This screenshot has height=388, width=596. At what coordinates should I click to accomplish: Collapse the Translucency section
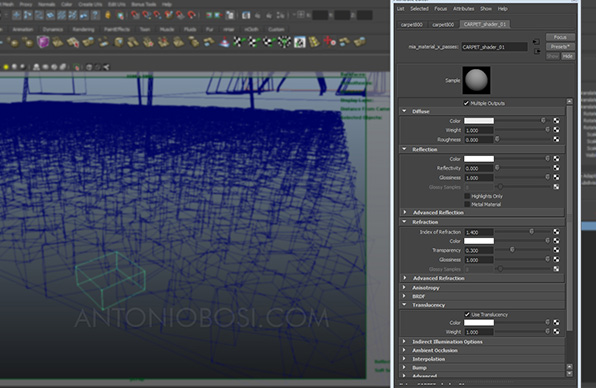click(404, 305)
